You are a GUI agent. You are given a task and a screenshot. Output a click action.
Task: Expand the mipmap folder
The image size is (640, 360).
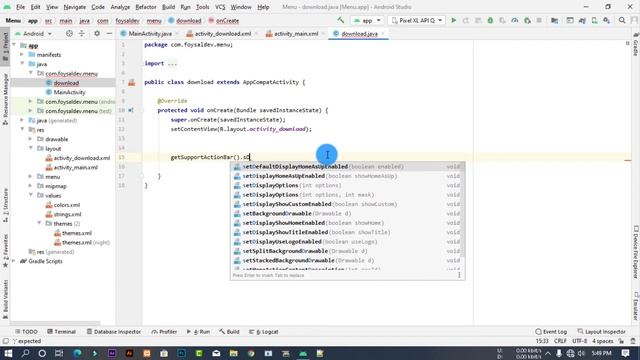31,186
